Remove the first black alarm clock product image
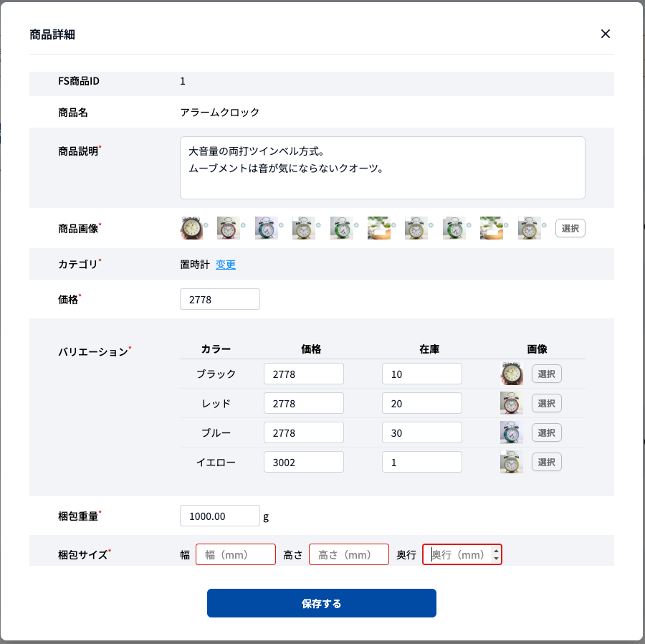Screen dimensions: 645x644 click(x=206, y=224)
